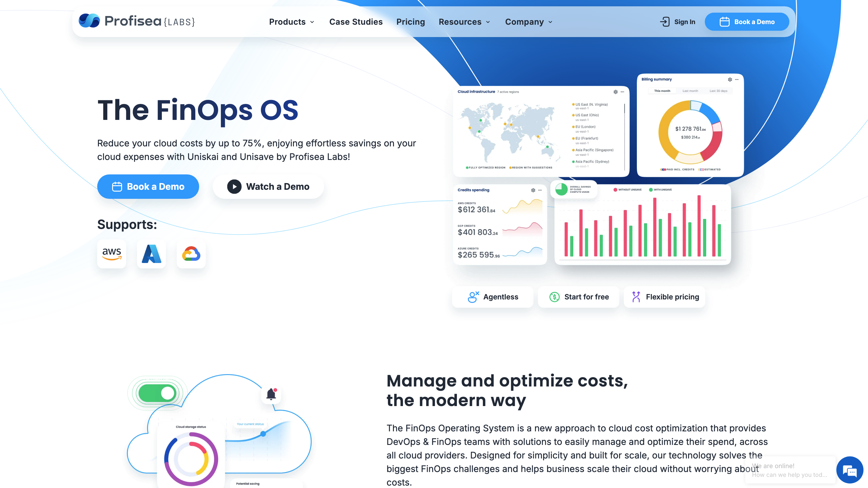Image resolution: width=868 pixels, height=488 pixels.
Task: Toggle the green switch in cloud illustration
Action: pyautogui.click(x=157, y=393)
